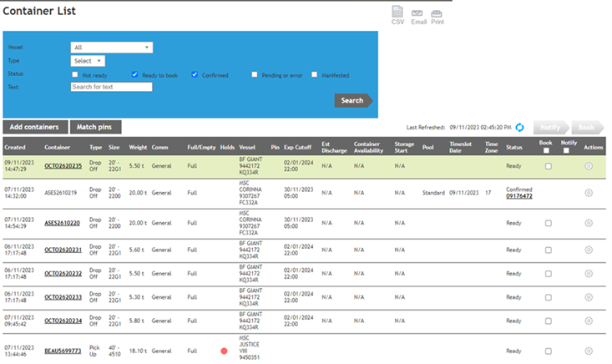Open the Vessel dropdown showing All
Viewport: 612px width, 364px height.
[x=112, y=48]
